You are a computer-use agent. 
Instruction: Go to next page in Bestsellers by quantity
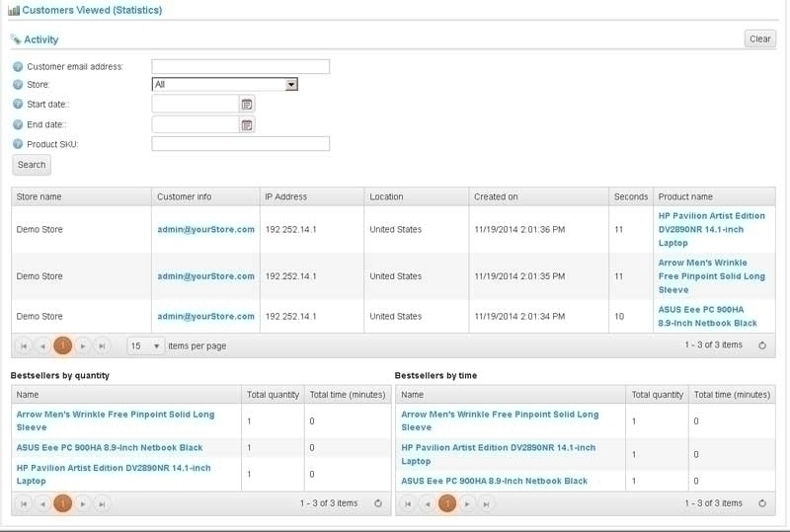(x=83, y=503)
